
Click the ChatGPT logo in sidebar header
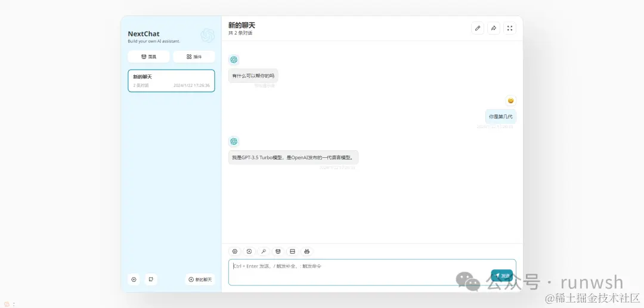pyautogui.click(x=208, y=36)
